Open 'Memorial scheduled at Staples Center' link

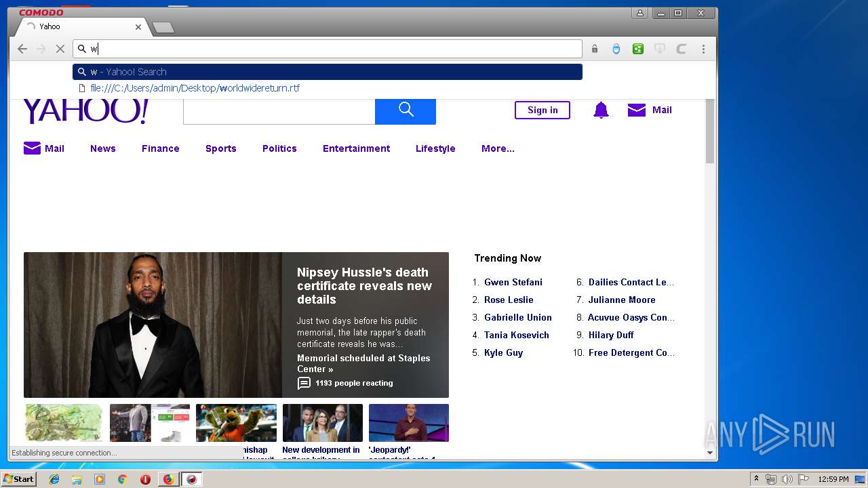point(363,363)
